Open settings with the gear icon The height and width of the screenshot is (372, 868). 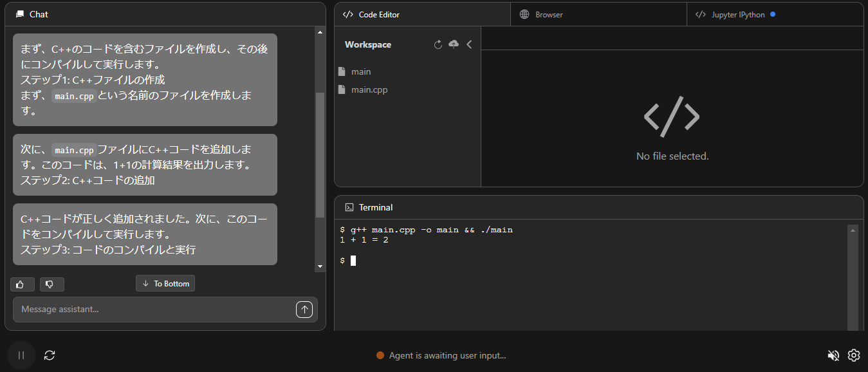coord(854,355)
